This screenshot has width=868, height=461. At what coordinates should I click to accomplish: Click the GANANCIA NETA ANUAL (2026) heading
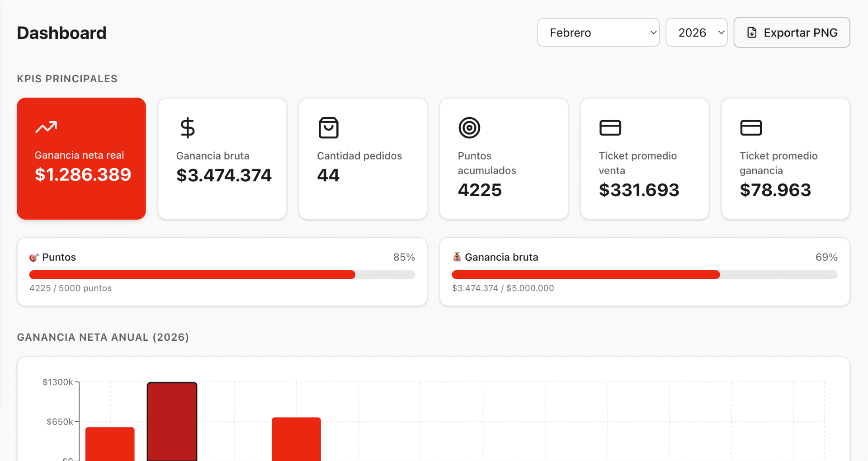pyautogui.click(x=103, y=337)
